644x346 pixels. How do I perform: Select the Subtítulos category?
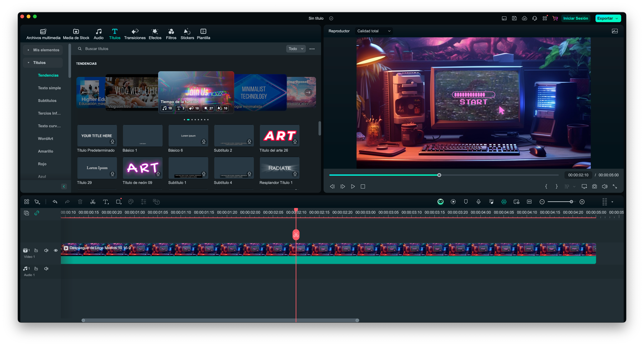point(47,101)
